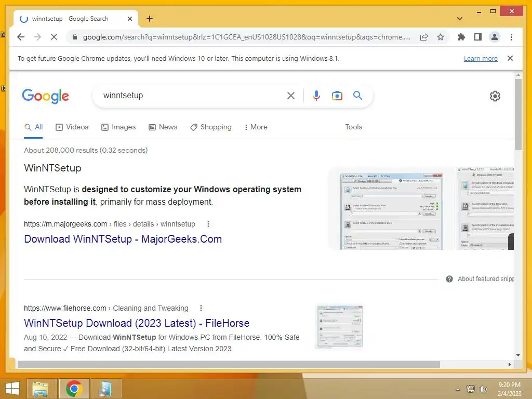Click the horizontal scrollbar thumb

[229, 364]
